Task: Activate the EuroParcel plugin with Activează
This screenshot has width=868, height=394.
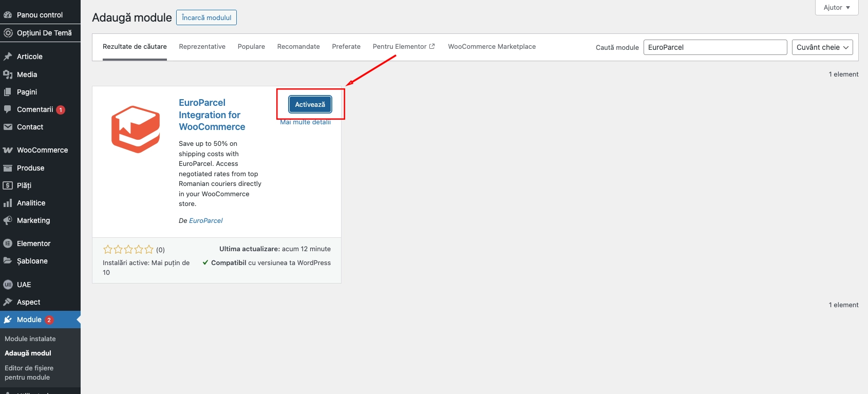Action: click(310, 104)
